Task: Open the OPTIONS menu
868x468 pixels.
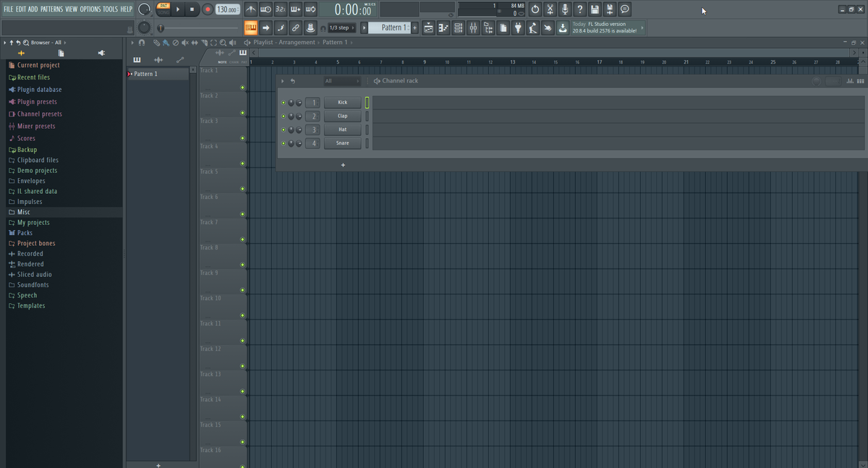Action: tap(90, 9)
